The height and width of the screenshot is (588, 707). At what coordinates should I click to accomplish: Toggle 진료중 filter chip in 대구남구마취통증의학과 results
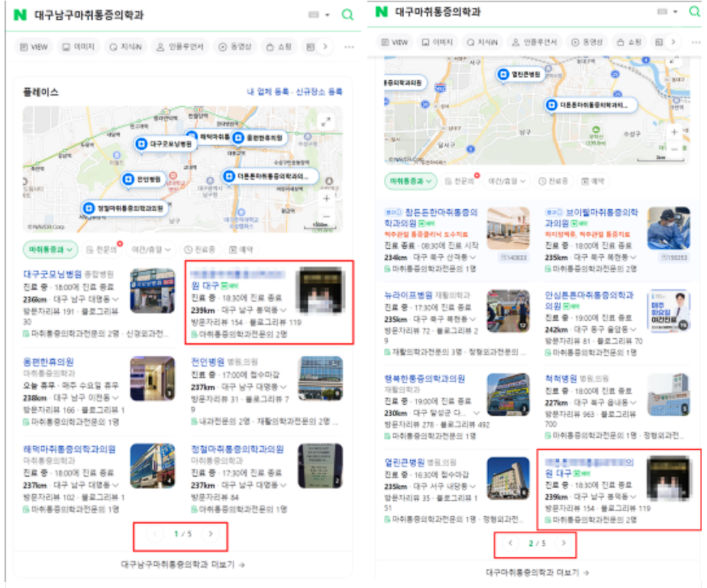[200, 250]
